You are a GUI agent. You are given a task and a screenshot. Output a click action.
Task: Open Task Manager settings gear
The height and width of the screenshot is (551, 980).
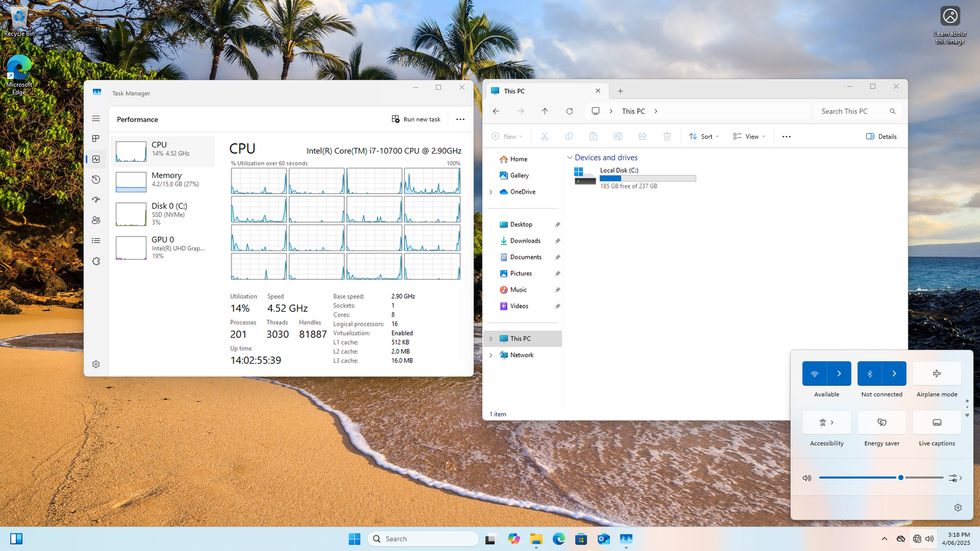96,364
